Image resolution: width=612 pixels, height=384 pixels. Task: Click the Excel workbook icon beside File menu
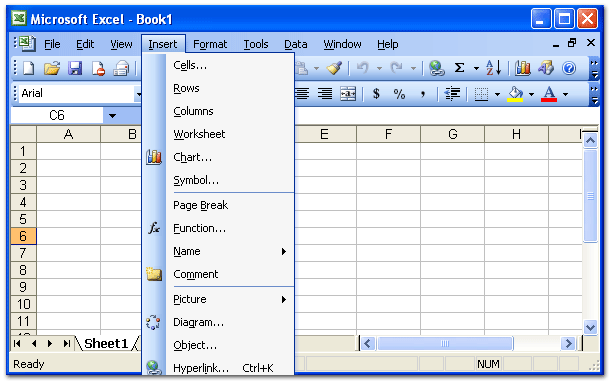coord(27,43)
